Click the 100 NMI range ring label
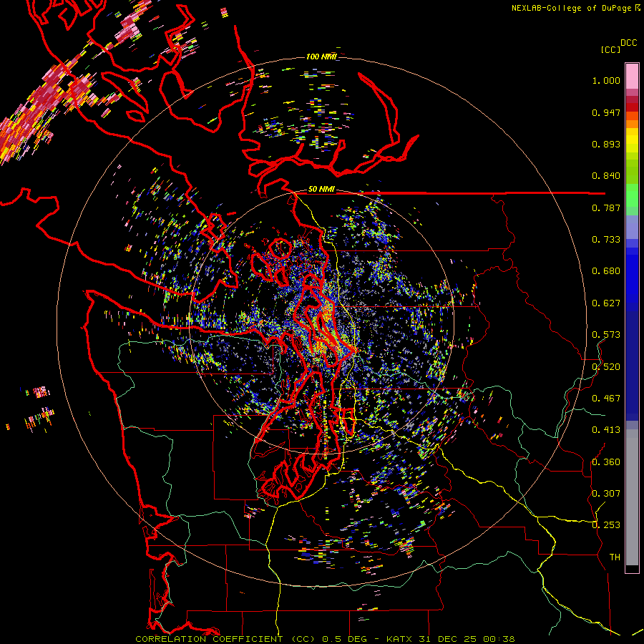 pyautogui.click(x=321, y=57)
